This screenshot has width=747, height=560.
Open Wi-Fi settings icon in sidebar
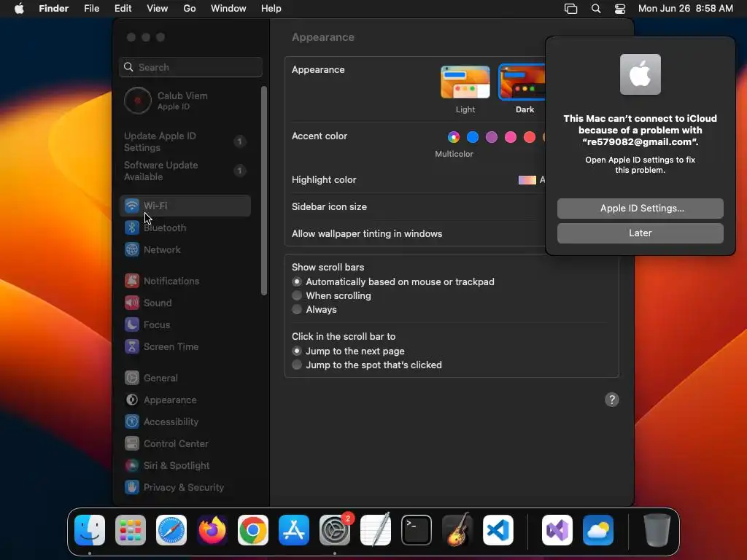click(x=132, y=206)
